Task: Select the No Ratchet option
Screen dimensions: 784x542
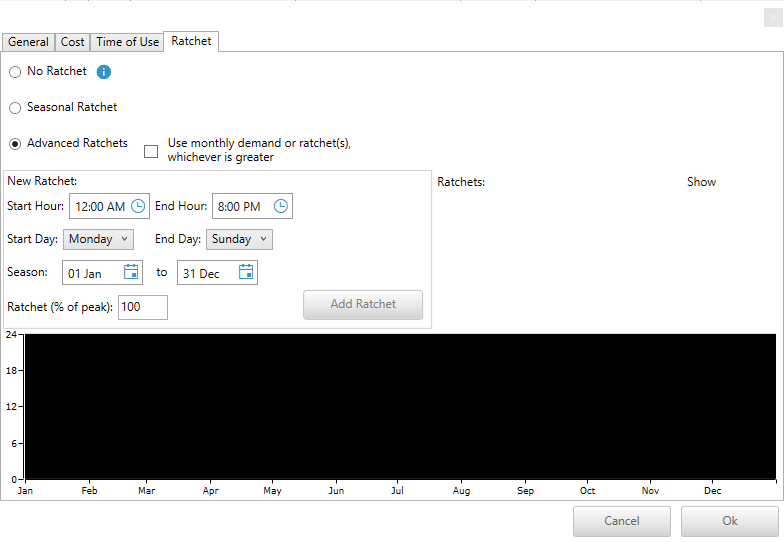Action: coord(15,72)
